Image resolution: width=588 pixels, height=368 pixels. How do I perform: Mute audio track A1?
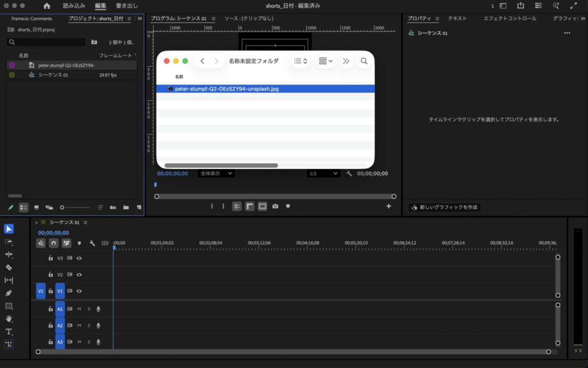tap(79, 309)
